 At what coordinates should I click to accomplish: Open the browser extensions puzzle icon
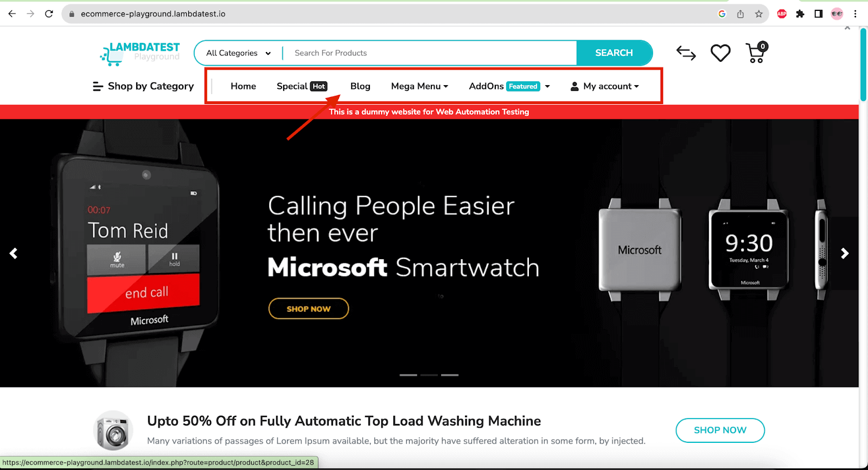pos(800,14)
